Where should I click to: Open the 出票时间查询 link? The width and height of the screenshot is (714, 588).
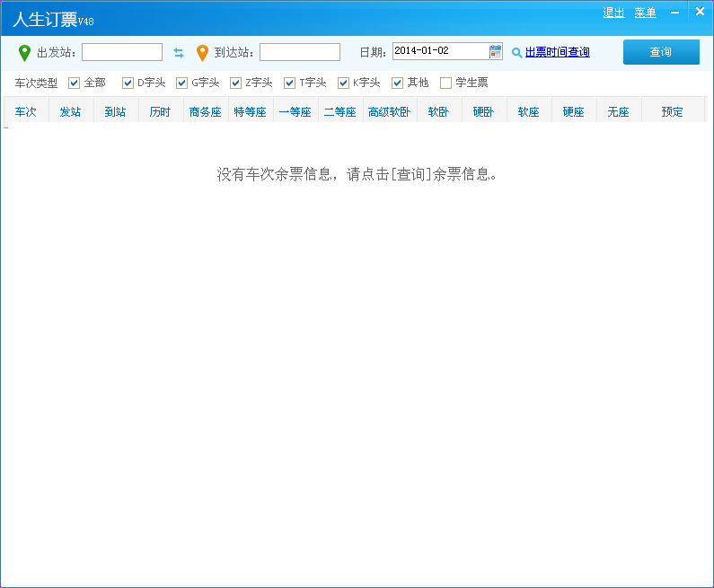coord(557,53)
